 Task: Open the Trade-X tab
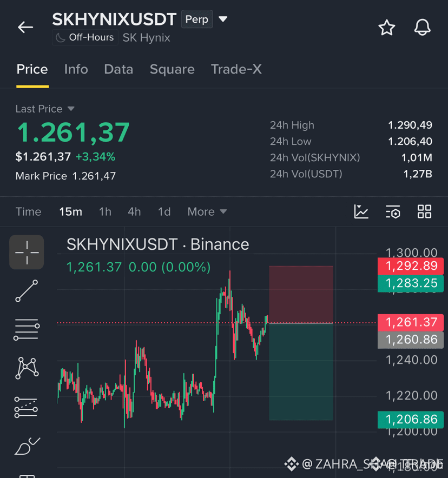coord(236,69)
